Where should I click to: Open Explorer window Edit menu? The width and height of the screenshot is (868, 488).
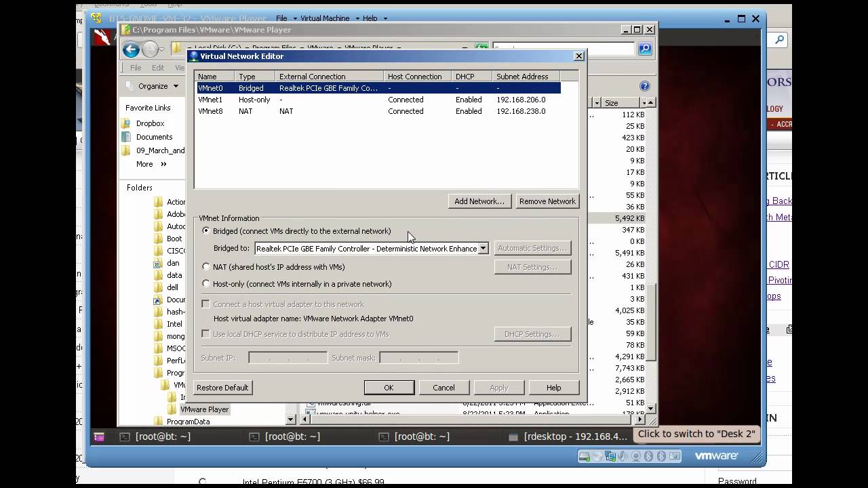coord(158,68)
